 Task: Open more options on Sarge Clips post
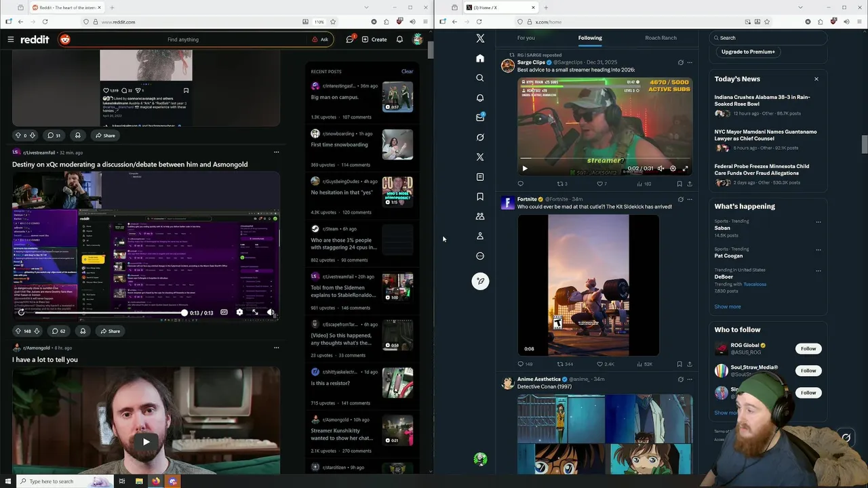(690, 62)
